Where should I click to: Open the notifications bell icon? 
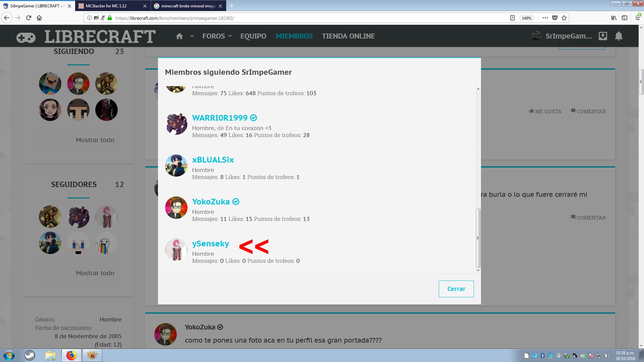click(x=619, y=36)
